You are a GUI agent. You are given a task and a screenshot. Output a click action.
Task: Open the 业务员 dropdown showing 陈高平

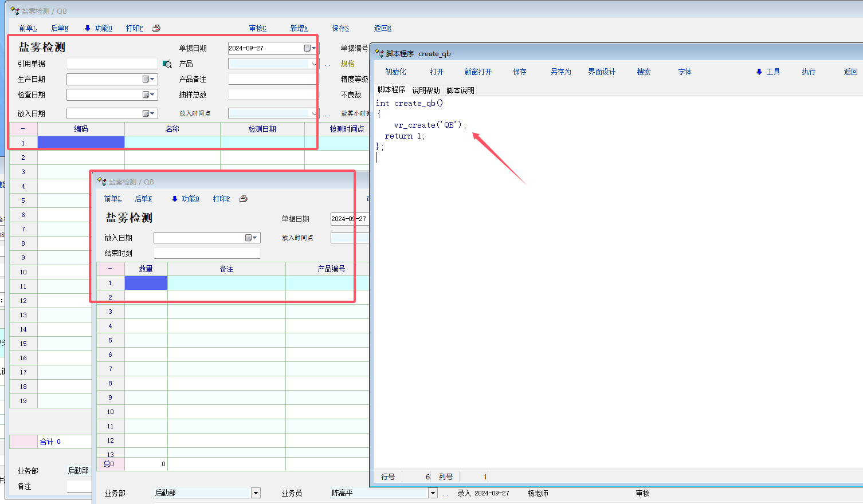pyautogui.click(x=433, y=493)
